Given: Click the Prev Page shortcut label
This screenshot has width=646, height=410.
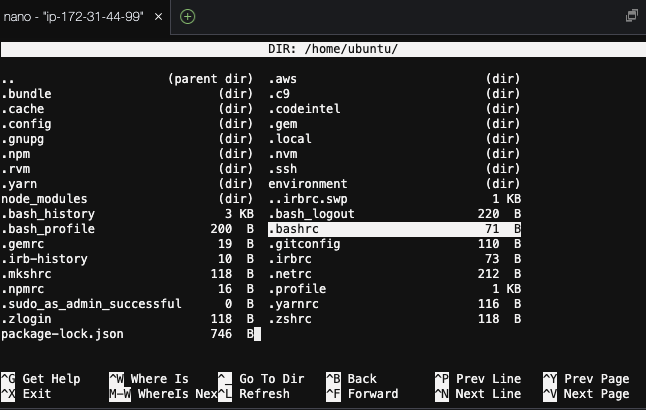Looking at the screenshot, I should tap(597, 379).
